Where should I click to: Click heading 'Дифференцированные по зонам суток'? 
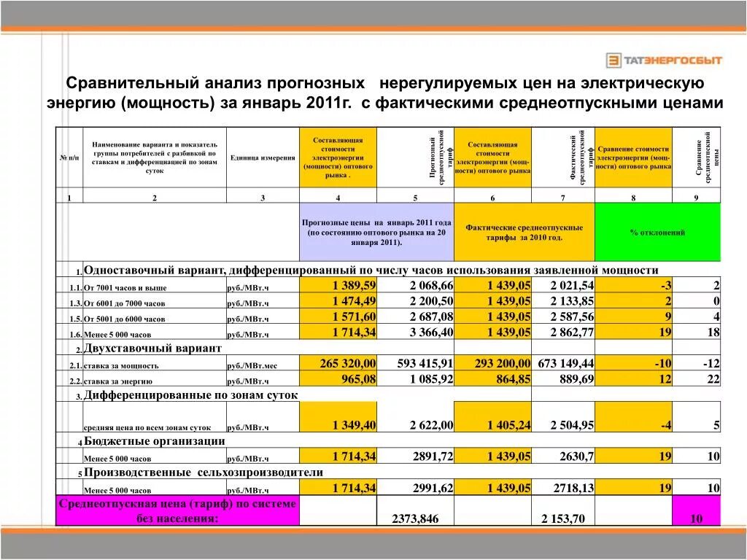point(191,395)
